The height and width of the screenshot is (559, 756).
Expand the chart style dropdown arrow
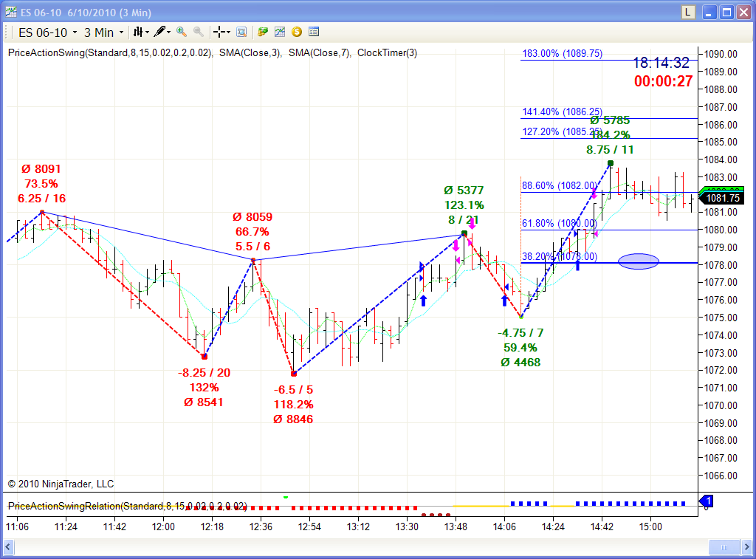(147, 32)
